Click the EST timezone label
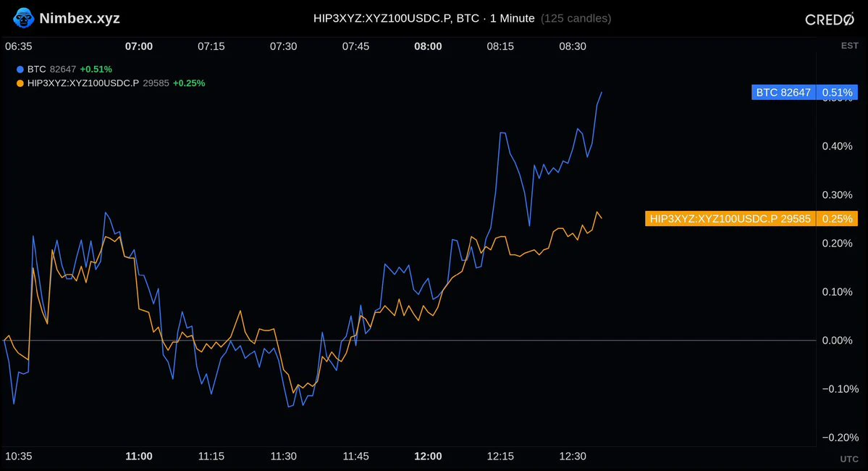Viewport: 868px width, 471px height. [x=850, y=46]
